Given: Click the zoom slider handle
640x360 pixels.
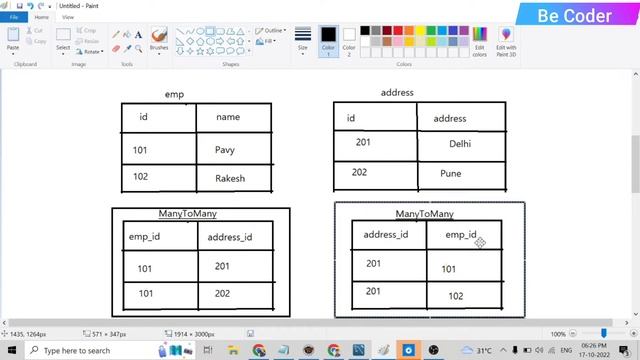Looking at the screenshot, I should tap(604, 333).
